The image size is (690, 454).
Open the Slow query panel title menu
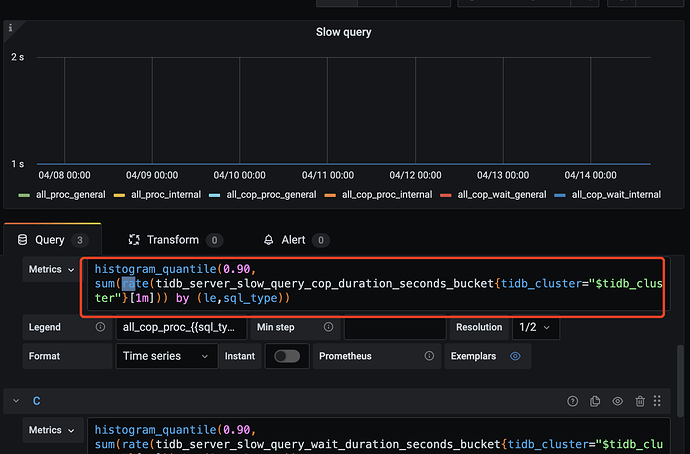pyautogui.click(x=344, y=32)
